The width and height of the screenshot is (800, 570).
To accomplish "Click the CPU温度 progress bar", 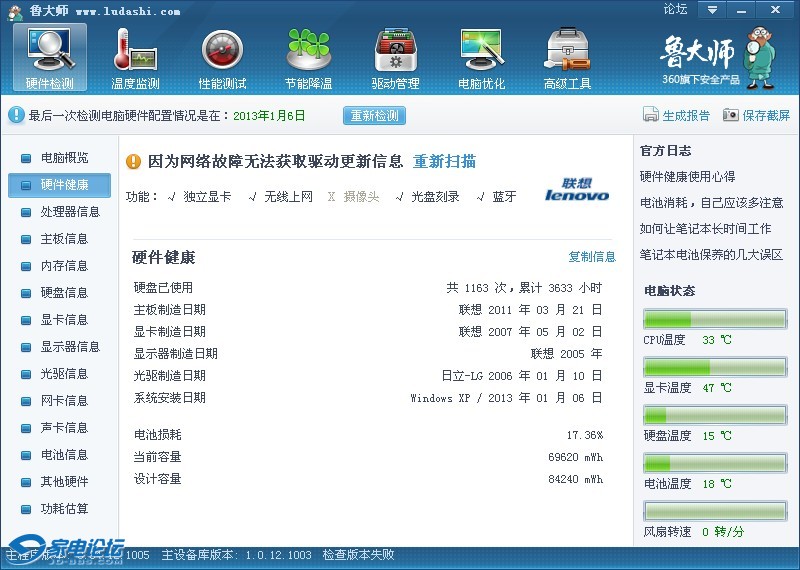I will pos(714,319).
